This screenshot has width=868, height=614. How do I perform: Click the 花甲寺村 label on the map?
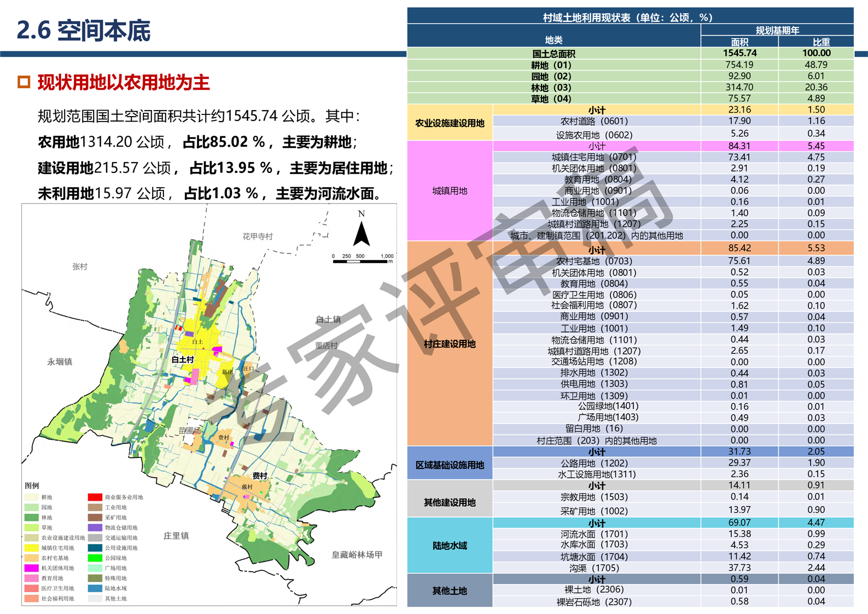[258, 236]
